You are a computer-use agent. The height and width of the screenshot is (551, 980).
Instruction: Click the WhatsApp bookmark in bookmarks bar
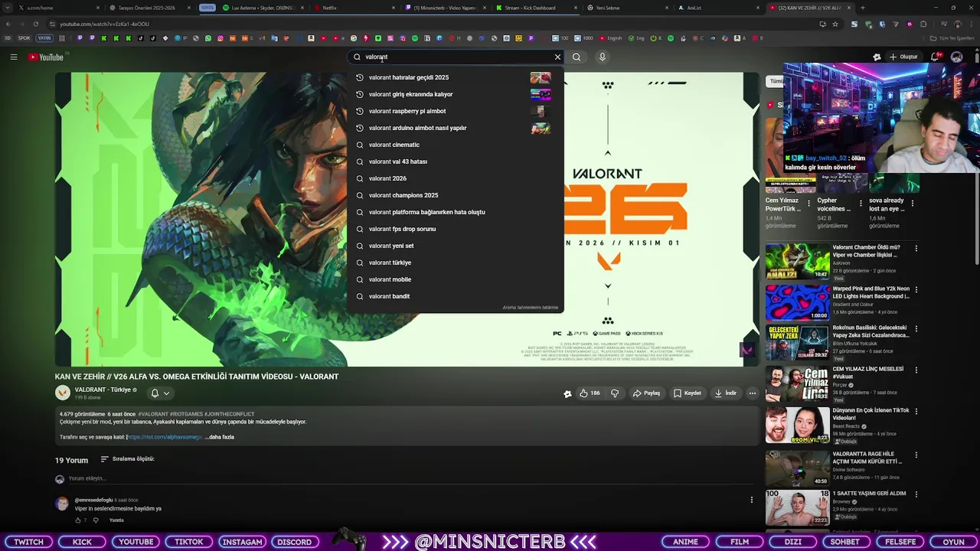[208, 38]
